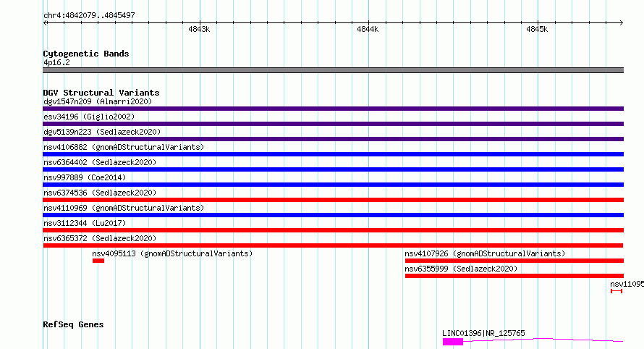The height and width of the screenshot is (349, 644).
Task: Open variant nsv6374536 (Sedlazeck2020) label
Action: pyautogui.click(x=100, y=193)
